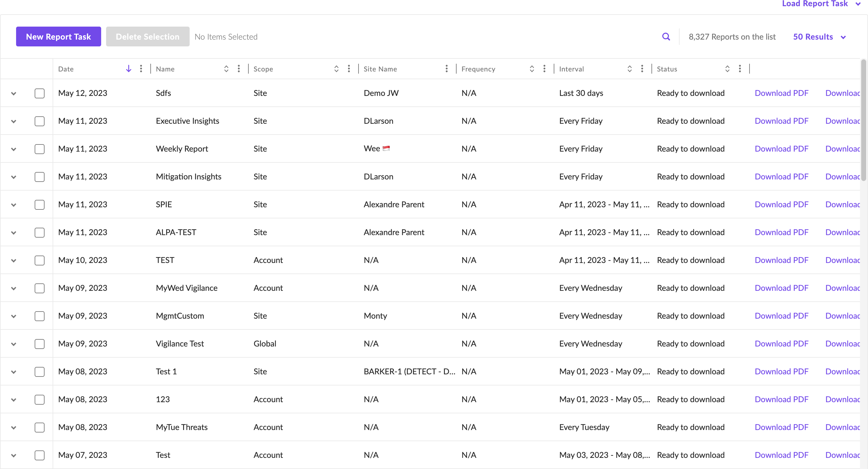868x469 pixels.
Task: Click the Date column sort arrow
Action: (x=128, y=69)
